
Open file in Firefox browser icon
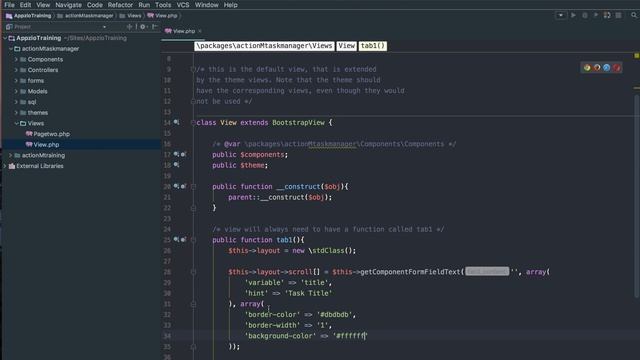point(597,68)
